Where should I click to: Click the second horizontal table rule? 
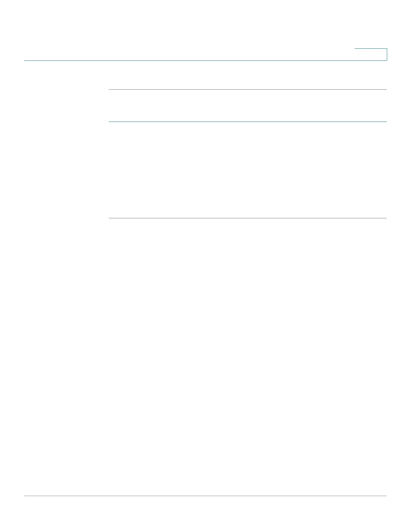(248, 122)
